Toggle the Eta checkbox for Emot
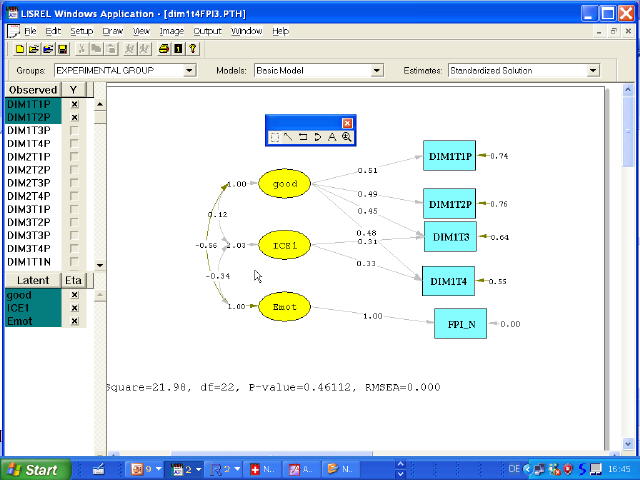 point(74,321)
